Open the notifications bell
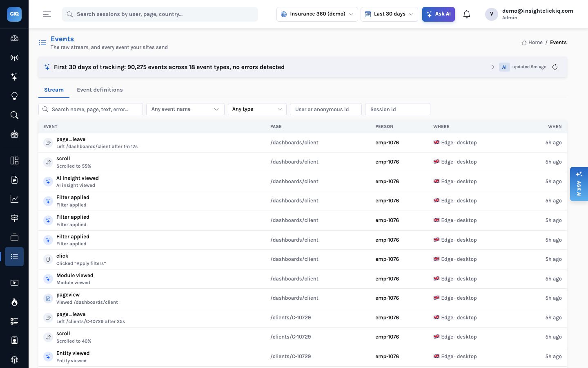The height and width of the screenshot is (368, 588). click(x=467, y=14)
